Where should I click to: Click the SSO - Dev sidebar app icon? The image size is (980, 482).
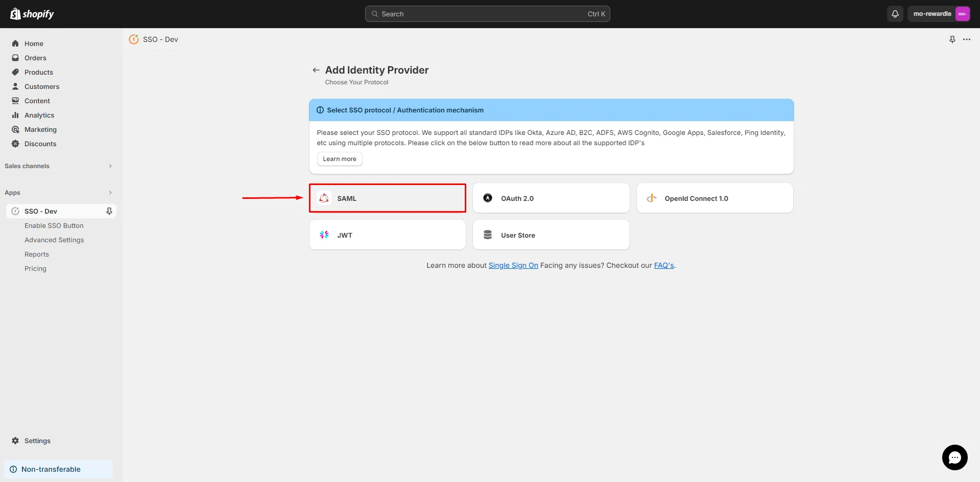tap(15, 211)
